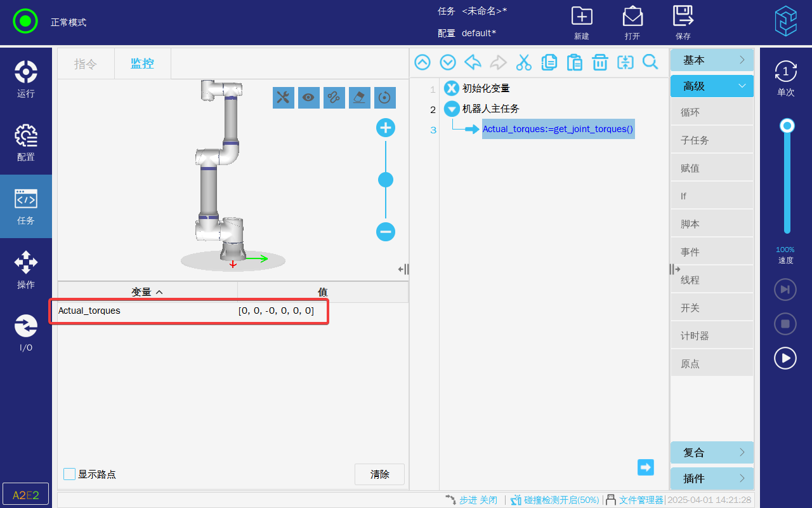The height and width of the screenshot is (508, 812).
Task: Click the eraser icon in 3D view
Action: click(360, 97)
